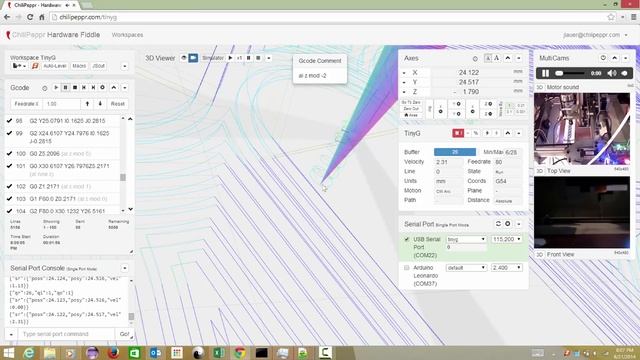
Task: Click the red Eagle BRD icon
Action: (x=35, y=66)
